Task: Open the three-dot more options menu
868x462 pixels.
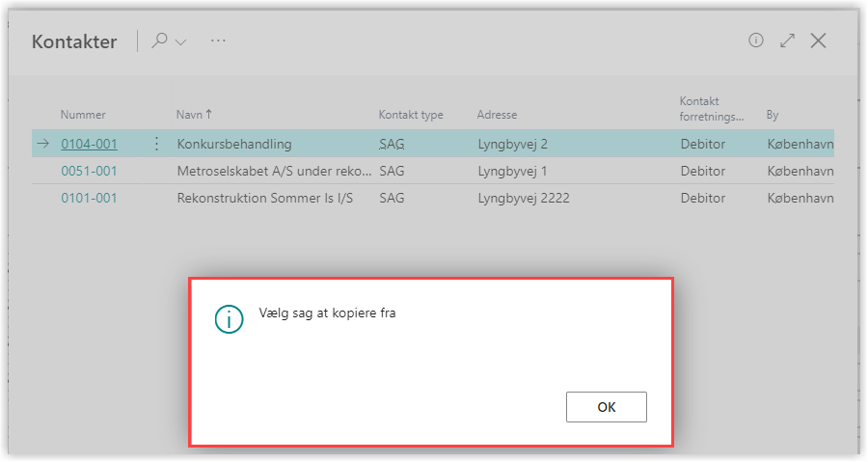Action: [x=218, y=41]
